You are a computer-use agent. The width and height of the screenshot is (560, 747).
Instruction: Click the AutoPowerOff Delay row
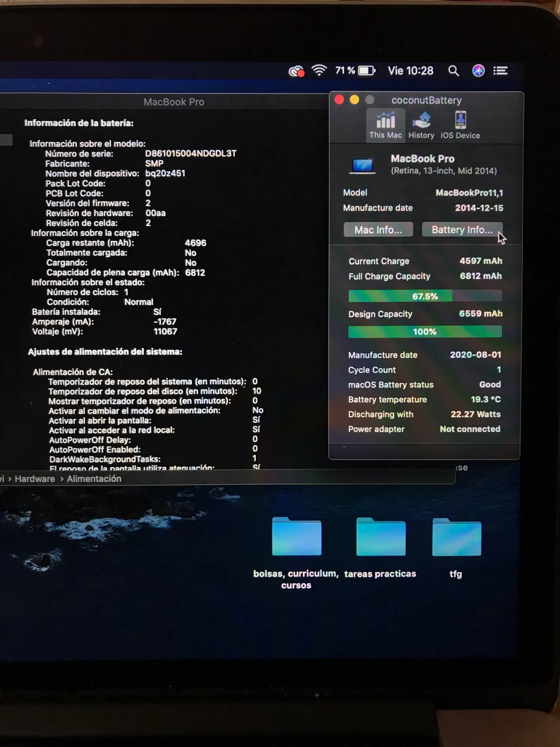tap(153, 440)
